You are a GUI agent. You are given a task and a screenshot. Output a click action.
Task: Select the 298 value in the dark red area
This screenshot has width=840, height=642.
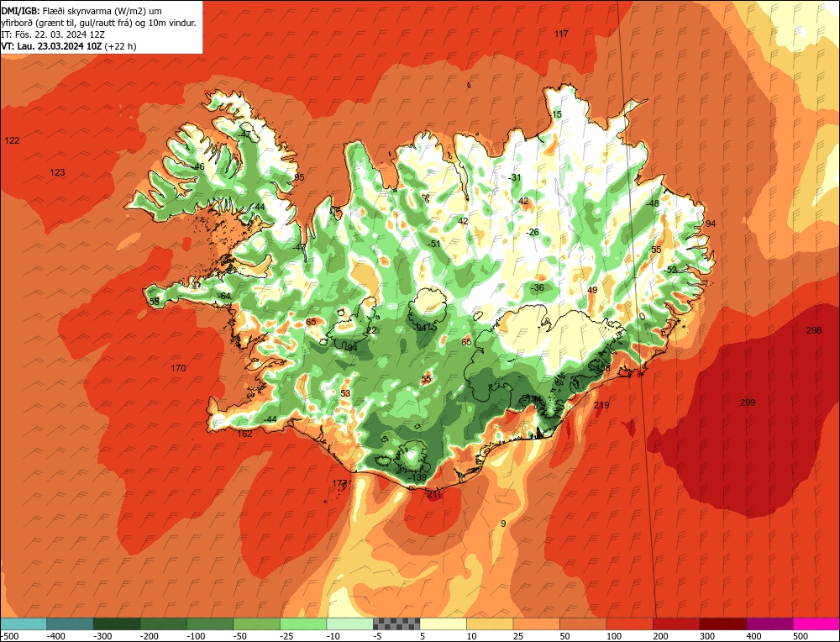(x=814, y=330)
